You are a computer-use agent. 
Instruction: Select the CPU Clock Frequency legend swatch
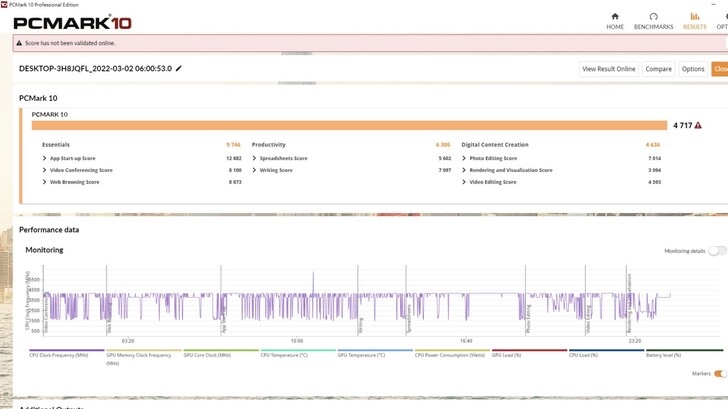64,351
